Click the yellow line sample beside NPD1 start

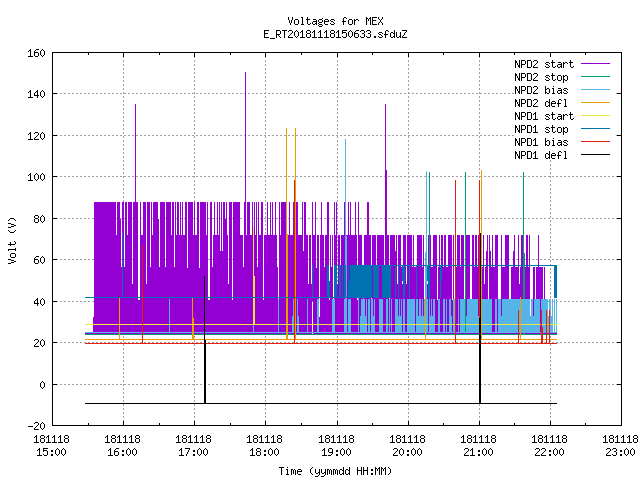(x=595, y=116)
